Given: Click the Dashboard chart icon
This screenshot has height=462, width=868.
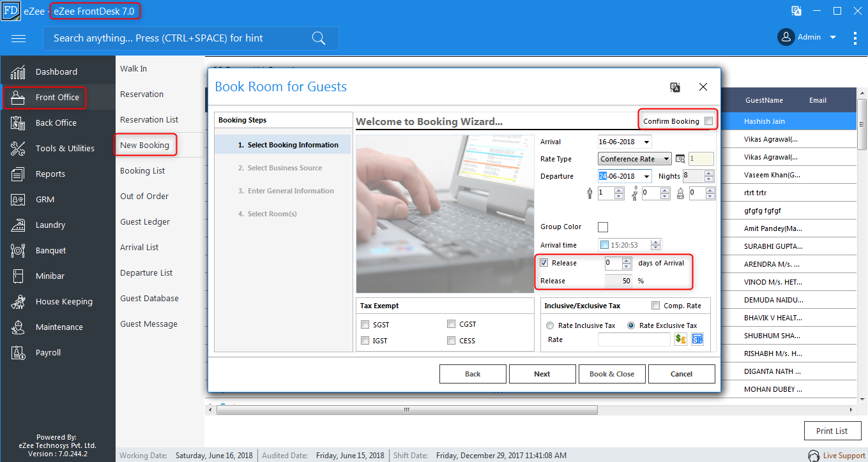Looking at the screenshot, I should pos(18,72).
